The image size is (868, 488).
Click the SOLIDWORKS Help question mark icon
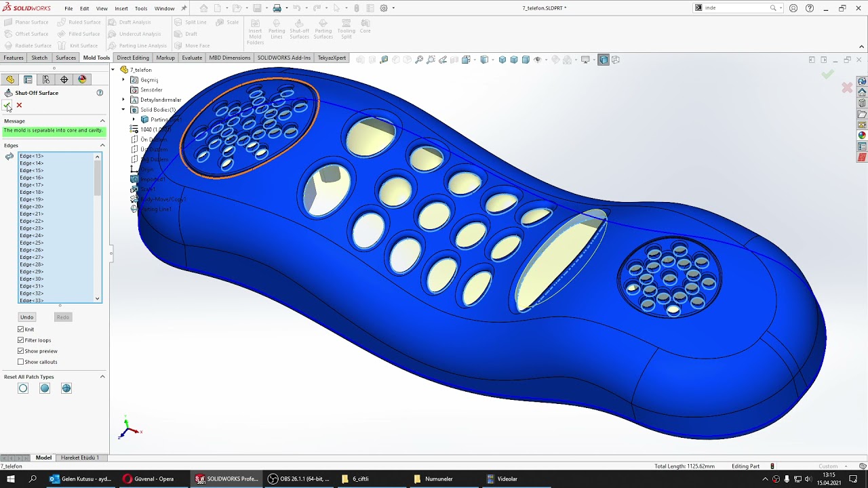tap(810, 8)
